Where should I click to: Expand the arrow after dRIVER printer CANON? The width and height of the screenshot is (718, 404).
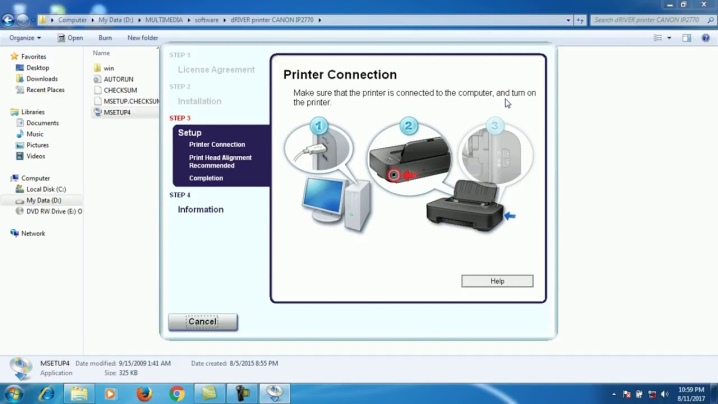[x=320, y=20]
